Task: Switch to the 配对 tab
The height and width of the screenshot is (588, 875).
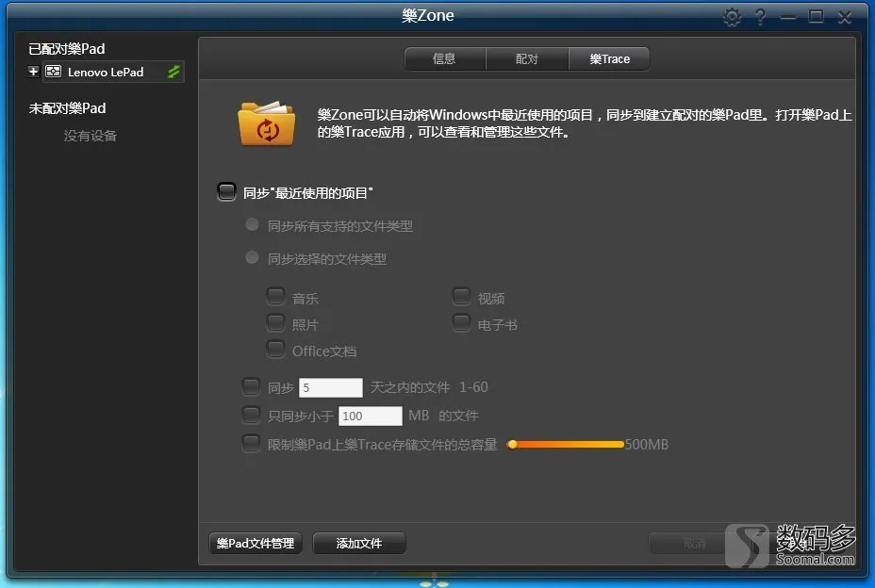Action: [527, 58]
